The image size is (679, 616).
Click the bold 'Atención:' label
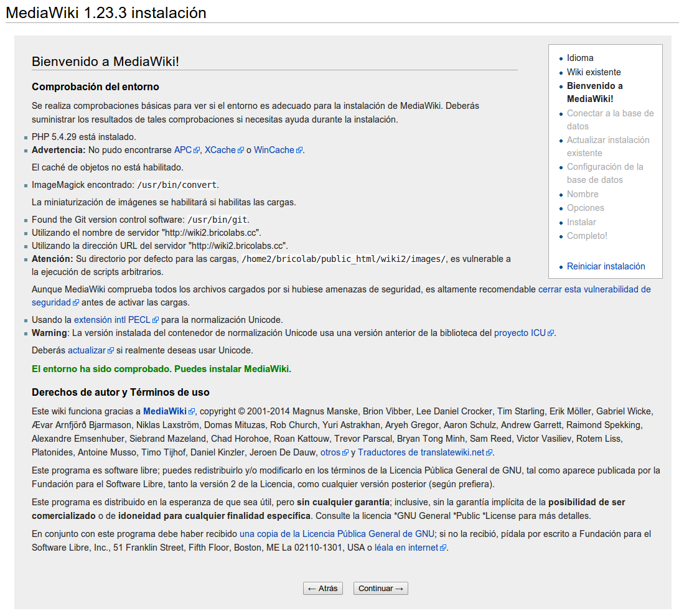tap(52, 259)
